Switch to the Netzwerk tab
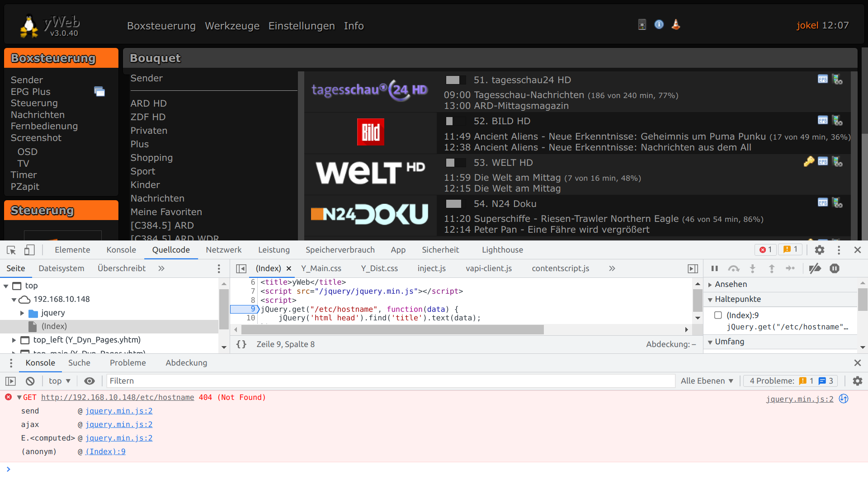The width and height of the screenshot is (868, 488). (223, 250)
